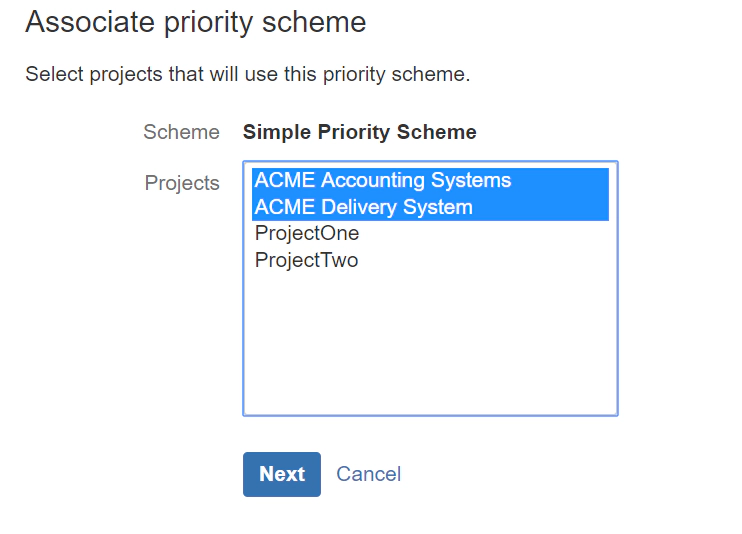Switch the selection to ProjectTwo
Image resolution: width=742 pixels, height=534 pixels.
pyautogui.click(x=306, y=260)
